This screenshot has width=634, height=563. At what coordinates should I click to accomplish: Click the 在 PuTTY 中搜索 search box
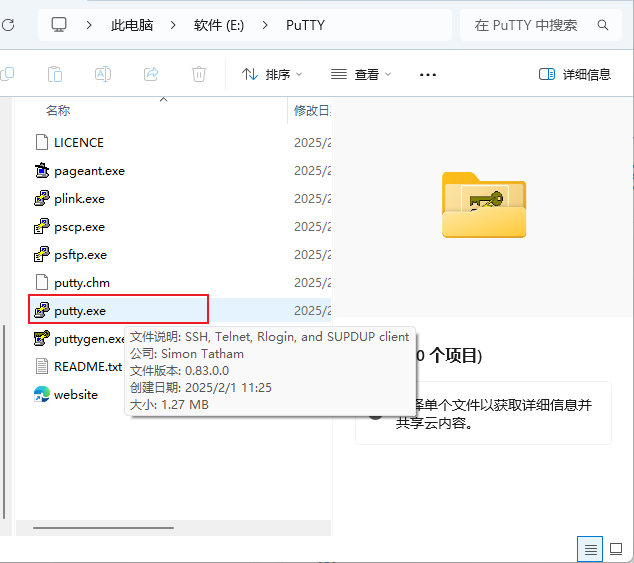point(528,25)
